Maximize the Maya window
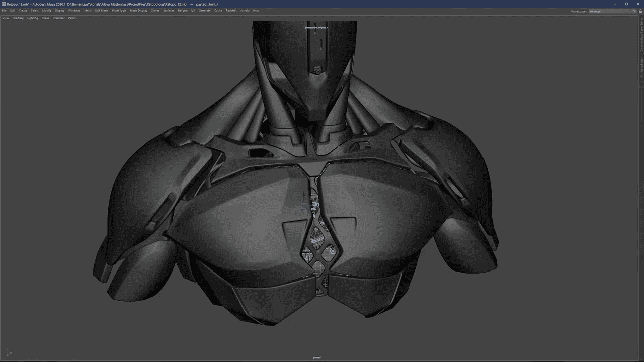Viewport: 644px width, 362px height. (x=626, y=4)
